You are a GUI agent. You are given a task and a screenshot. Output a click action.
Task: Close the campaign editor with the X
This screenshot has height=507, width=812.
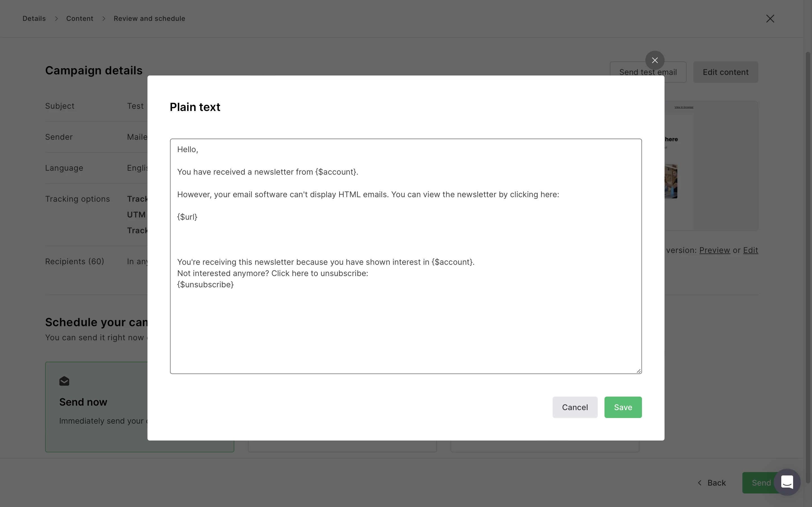[770, 19]
